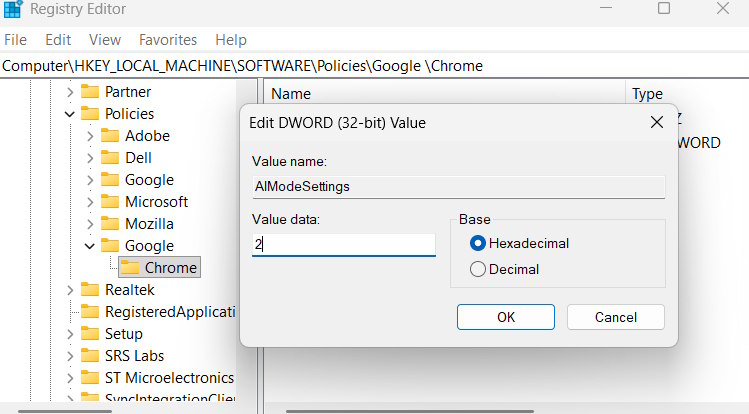The height and width of the screenshot is (414, 749).
Task: Click the values pane horizontal scrollbar
Action: click(410, 411)
